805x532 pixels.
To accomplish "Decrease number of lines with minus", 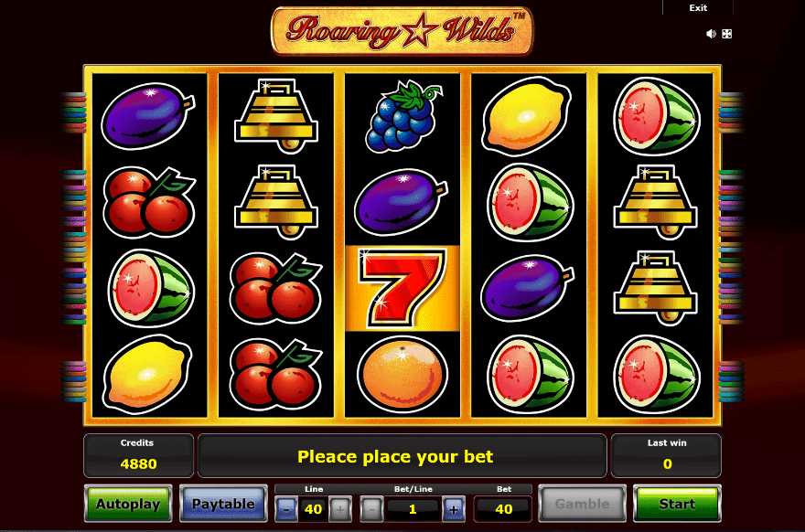I will tap(286, 509).
